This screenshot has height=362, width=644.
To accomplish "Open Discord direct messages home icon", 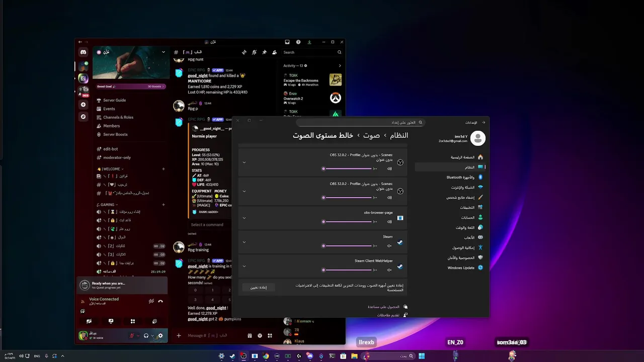I will tap(83, 52).
